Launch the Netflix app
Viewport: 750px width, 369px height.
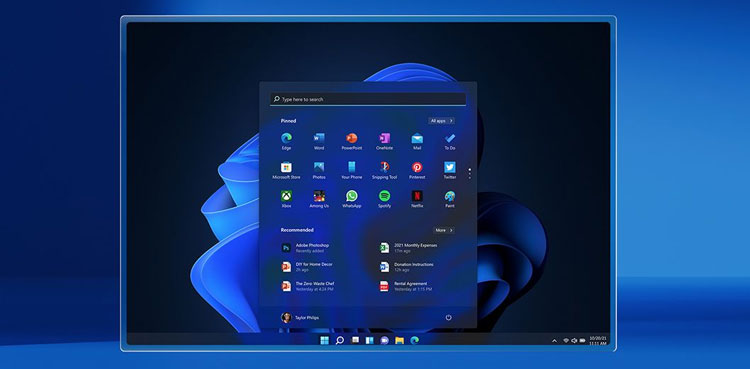pyautogui.click(x=417, y=199)
